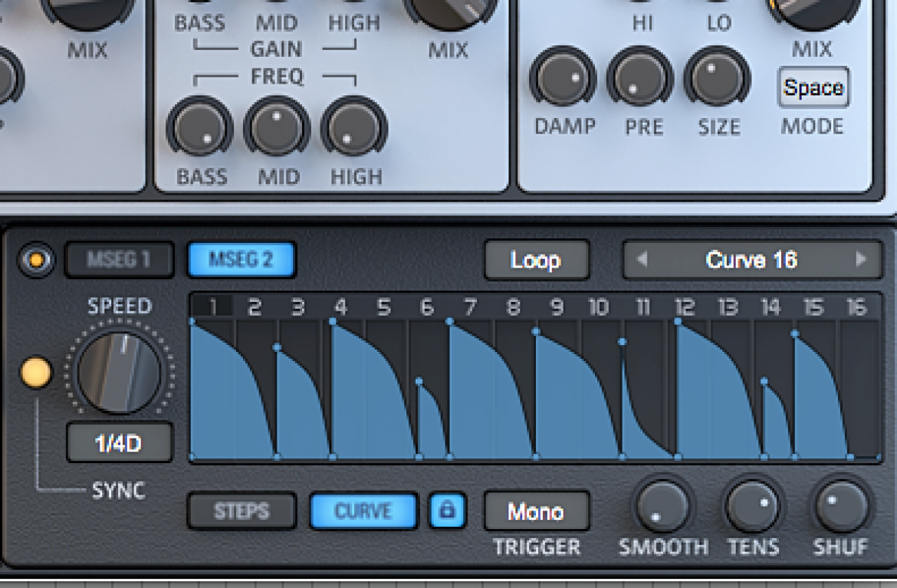Click the SMOOTH knob
The width and height of the screenshot is (897, 588).
pyautogui.click(x=662, y=506)
